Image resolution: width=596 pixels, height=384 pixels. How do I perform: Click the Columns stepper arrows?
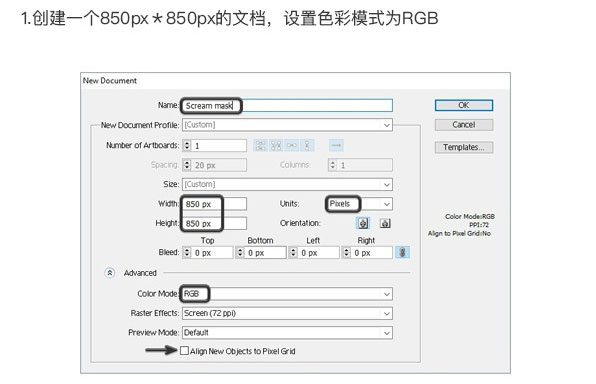click(333, 165)
